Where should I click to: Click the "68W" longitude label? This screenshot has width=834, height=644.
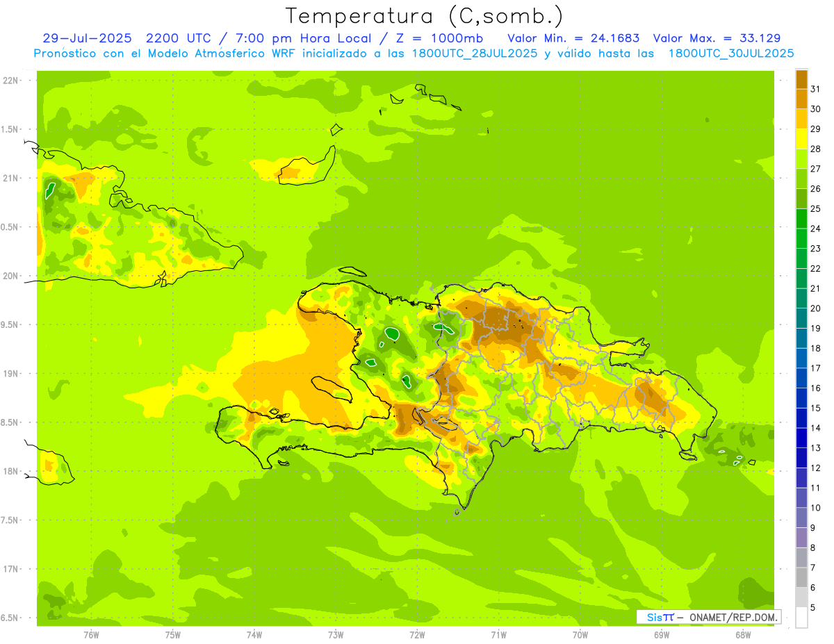tap(743, 634)
